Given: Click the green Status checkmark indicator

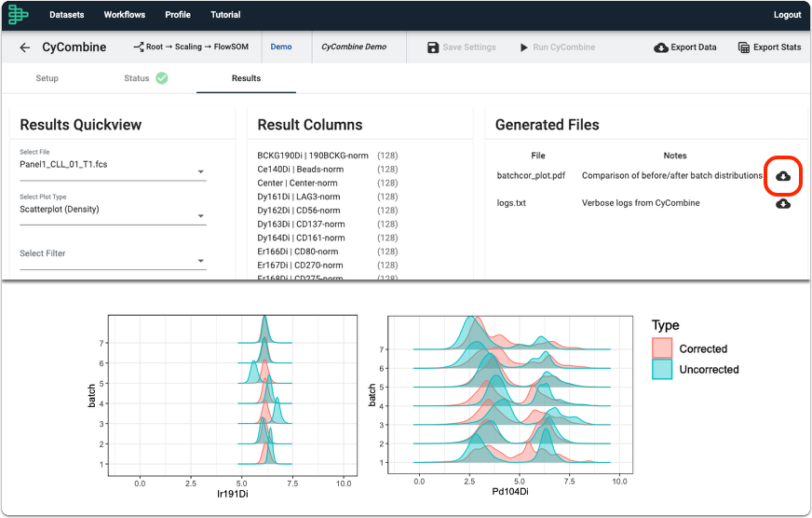Looking at the screenshot, I should [162, 78].
